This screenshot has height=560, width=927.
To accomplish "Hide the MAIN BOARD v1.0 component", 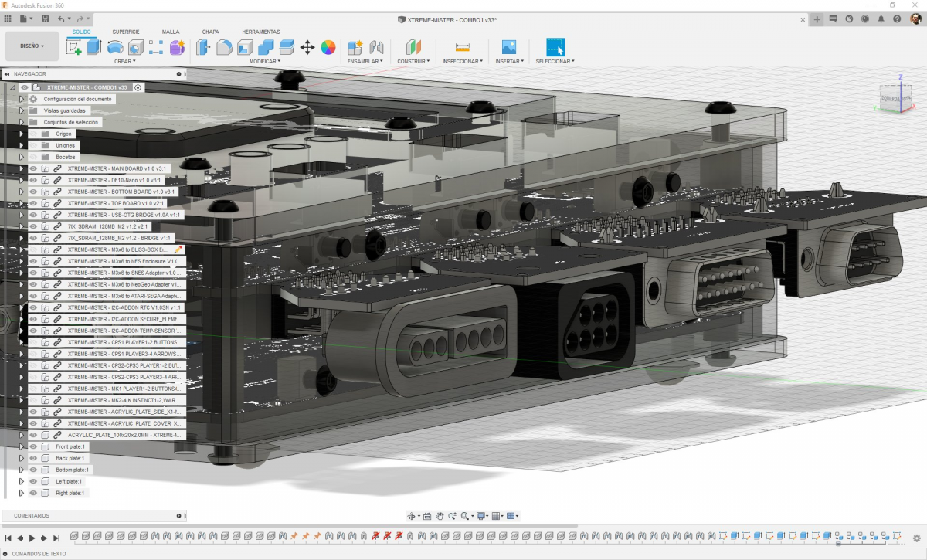I will tap(33, 168).
